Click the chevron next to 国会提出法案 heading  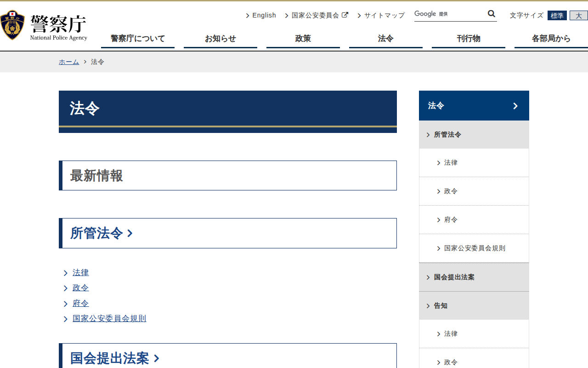[x=157, y=358]
